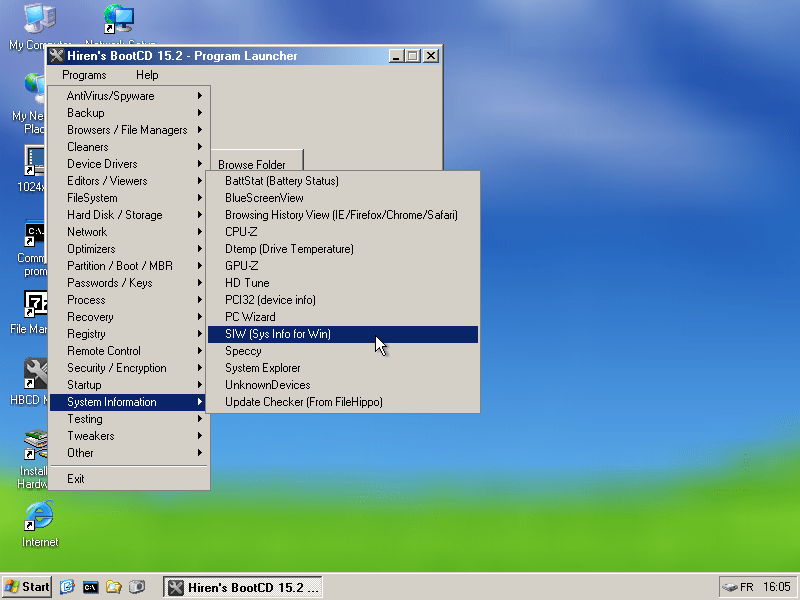Click the command prompt quick launch icon
The height and width of the screenshot is (600, 800).
[90, 587]
